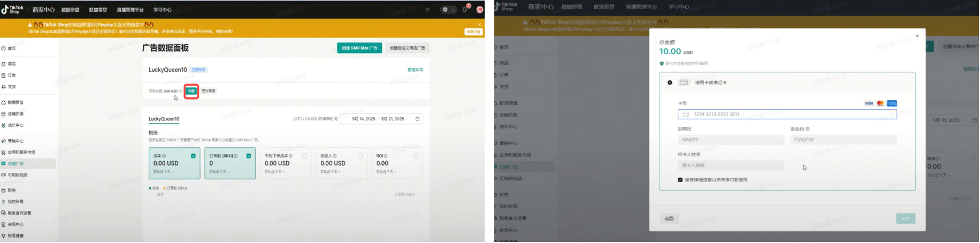Open the 5月 14 – 5月 21, 2025 date range
The image size is (980, 243).
tap(378, 119)
